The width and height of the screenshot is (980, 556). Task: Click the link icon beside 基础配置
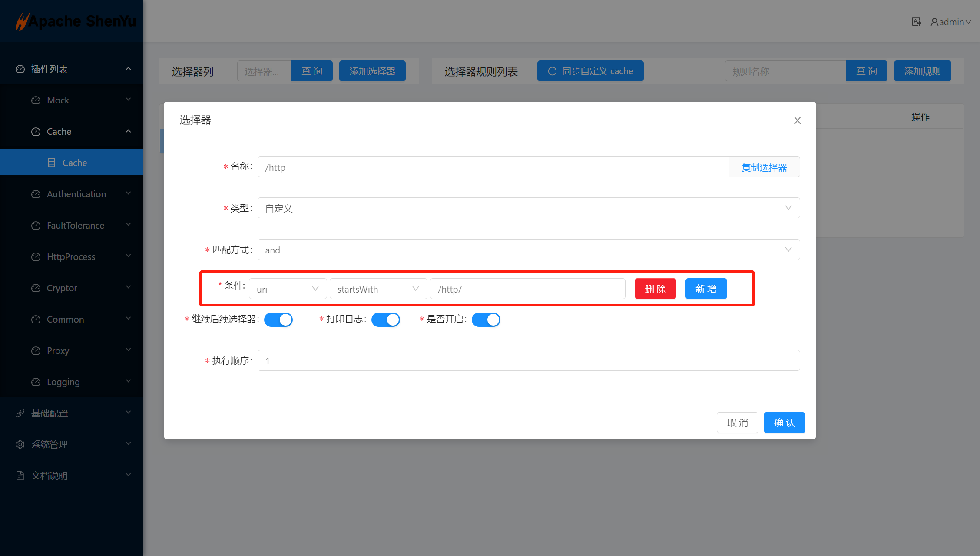pyautogui.click(x=20, y=413)
